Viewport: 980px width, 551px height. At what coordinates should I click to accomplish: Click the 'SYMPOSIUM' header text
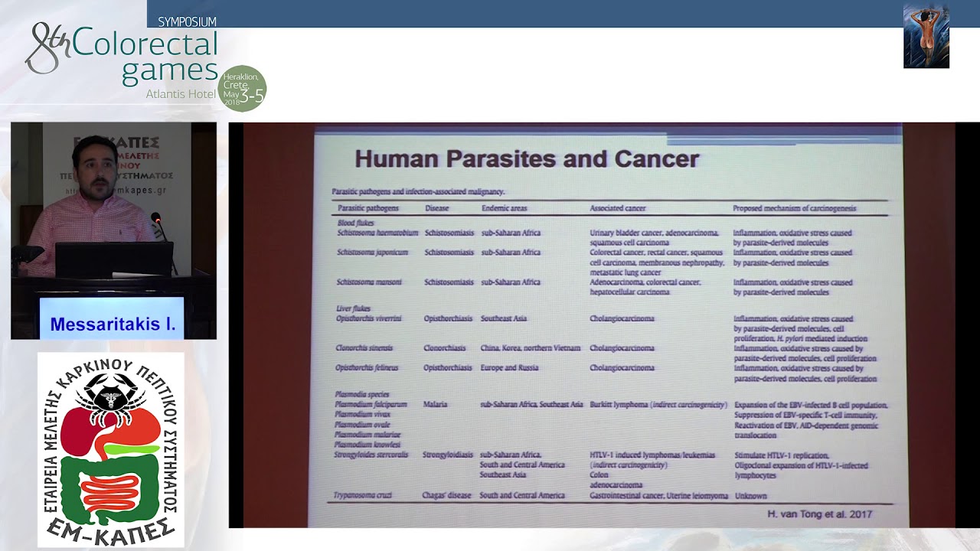click(x=187, y=21)
